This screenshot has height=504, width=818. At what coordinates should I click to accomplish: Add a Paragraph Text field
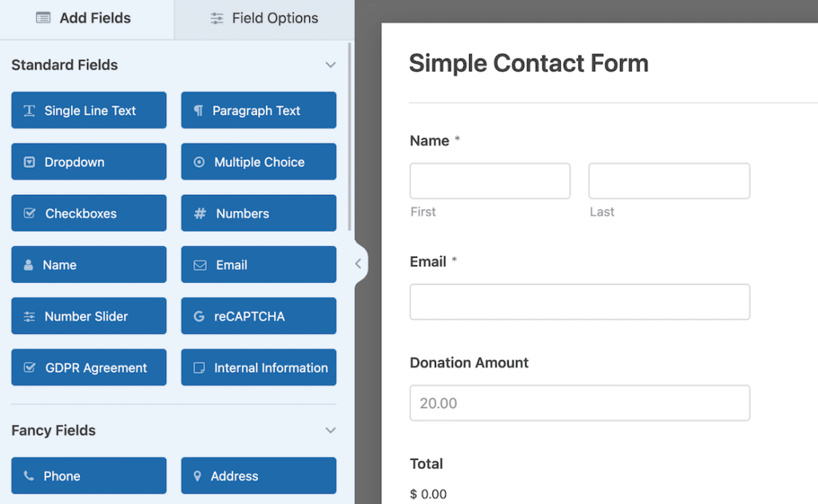point(258,110)
